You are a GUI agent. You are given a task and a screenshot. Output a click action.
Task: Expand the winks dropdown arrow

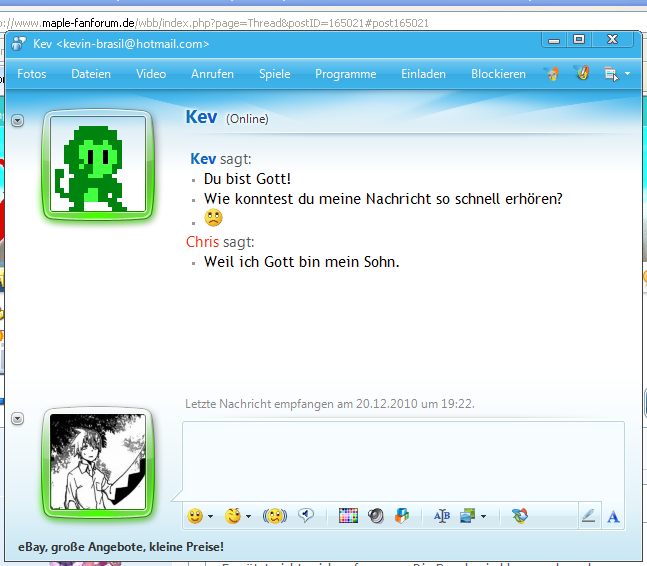coord(248,517)
